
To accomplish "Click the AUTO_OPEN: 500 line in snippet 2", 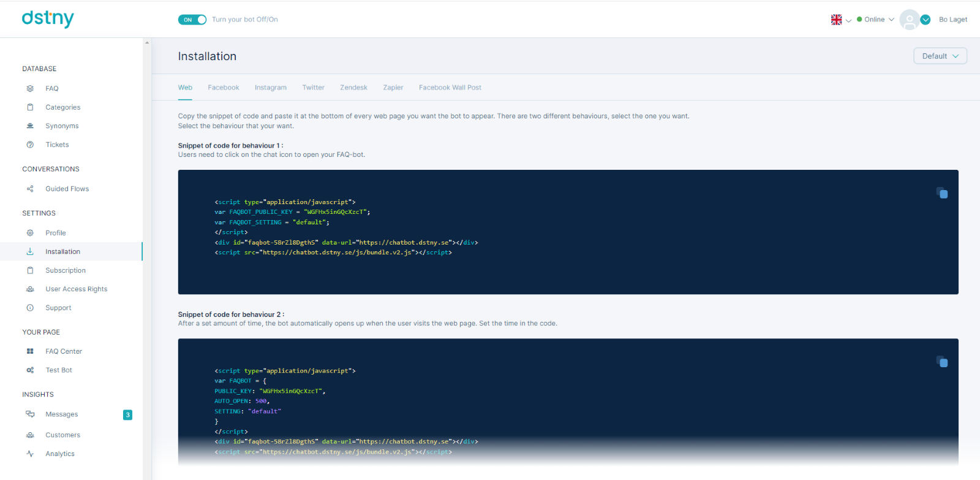I will click(x=242, y=401).
